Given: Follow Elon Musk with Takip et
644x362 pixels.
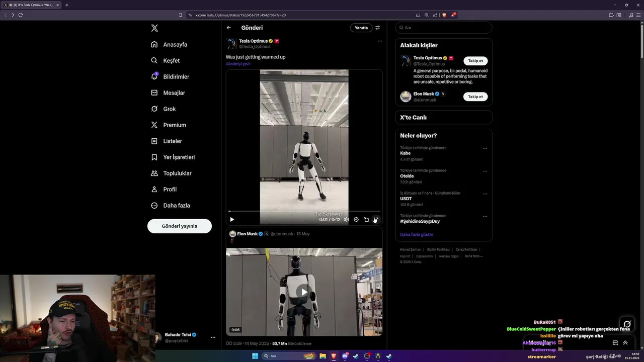Looking at the screenshot, I should 475,97.
